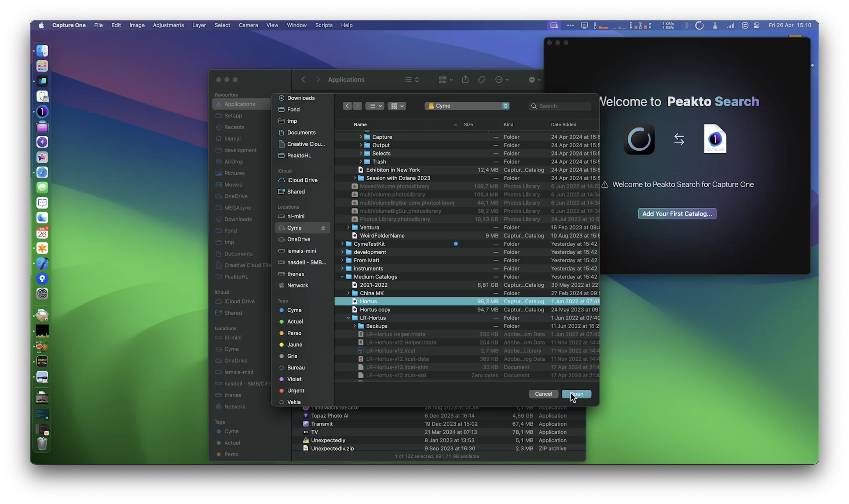Open System Settings from the Dock
This screenshot has width=849, height=504.
point(42,293)
